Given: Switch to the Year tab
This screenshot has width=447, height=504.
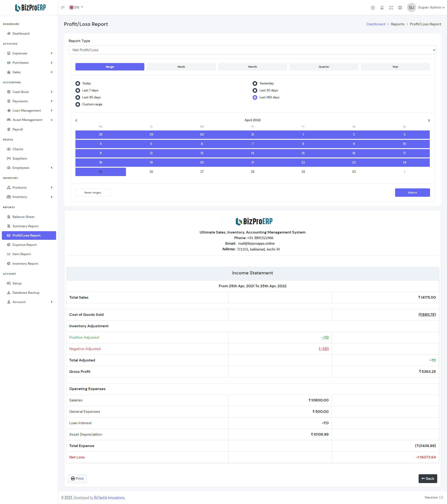Looking at the screenshot, I should point(395,67).
